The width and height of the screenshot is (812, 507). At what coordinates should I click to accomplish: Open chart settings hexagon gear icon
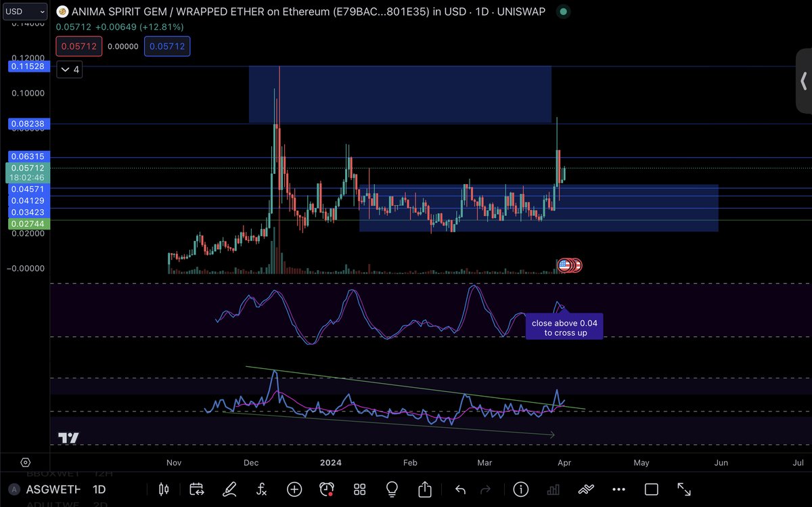25,463
